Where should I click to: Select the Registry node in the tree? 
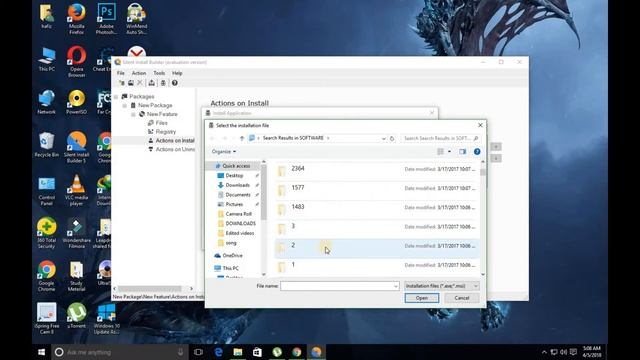(162, 132)
